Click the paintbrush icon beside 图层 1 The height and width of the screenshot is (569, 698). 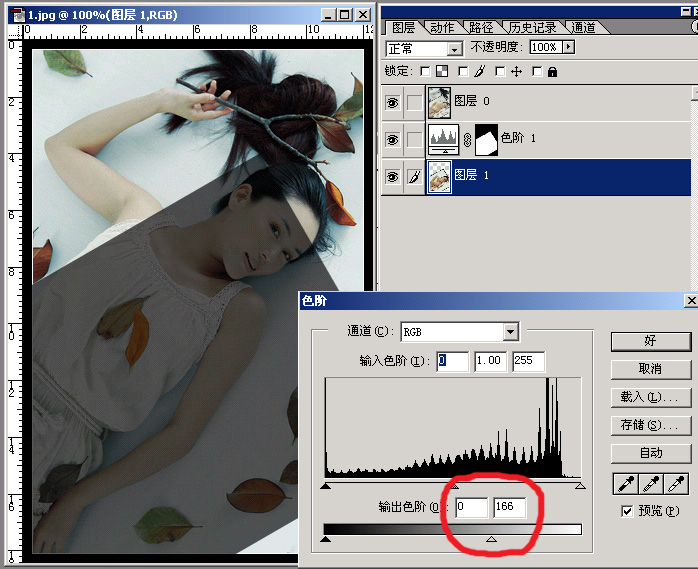[414, 176]
